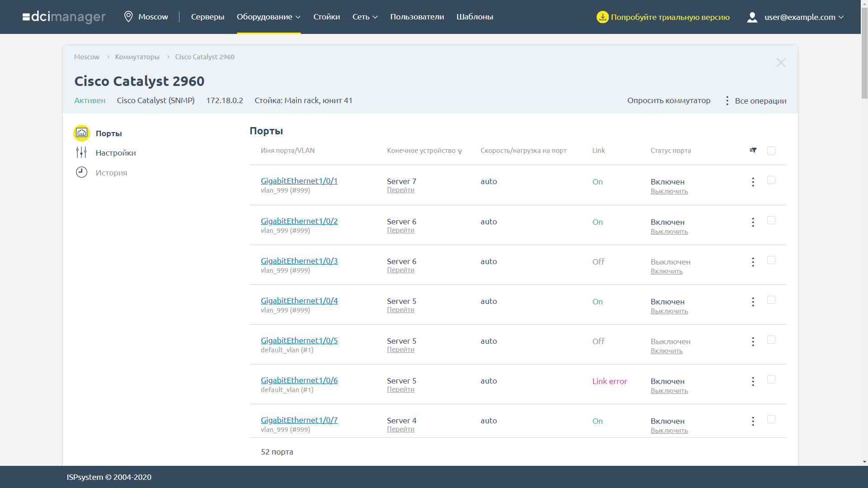The height and width of the screenshot is (488, 868).
Task: Switch to the История section
Action: click(x=111, y=173)
